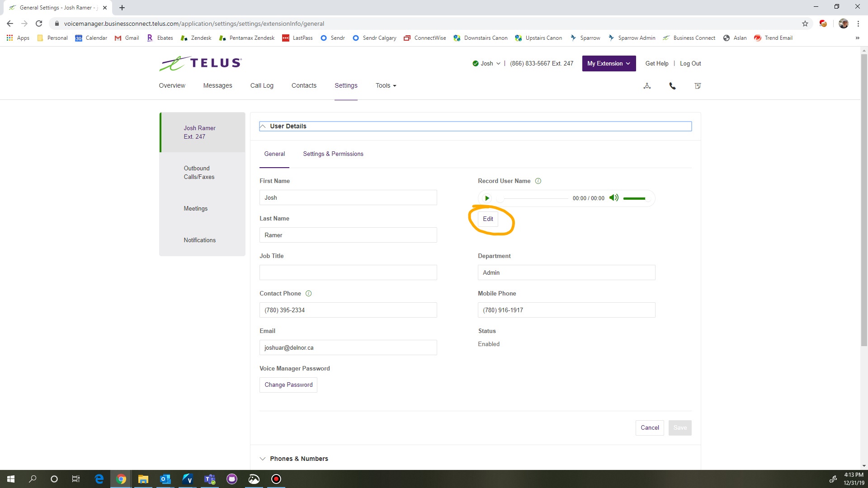Image resolution: width=868 pixels, height=488 pixels.
Task: Switch to Settings & Permissions tab
Action: [x=333, y=154]
